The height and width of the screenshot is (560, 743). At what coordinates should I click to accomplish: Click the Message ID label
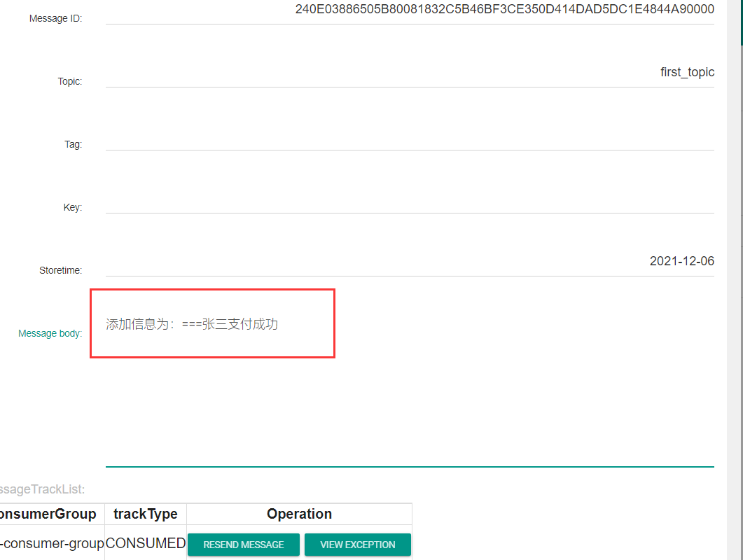pyautogui.click(x=55, y=18)
